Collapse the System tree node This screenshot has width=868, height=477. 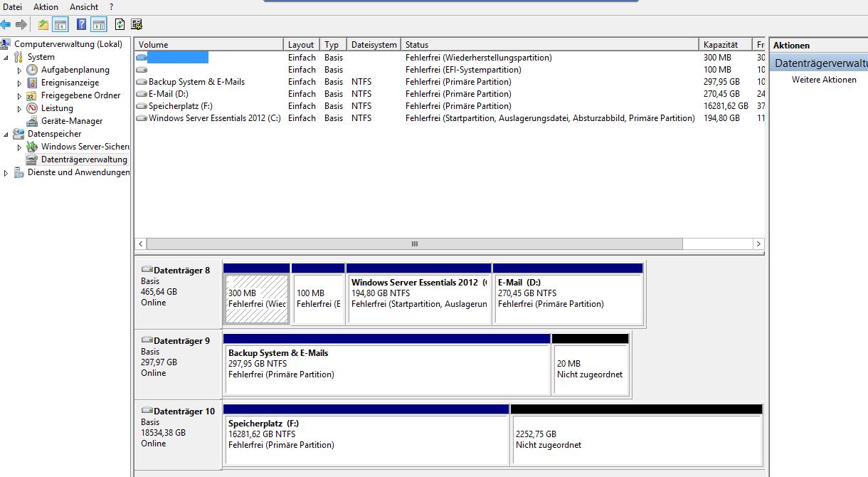pyautogui.click(x=6, y=57)
